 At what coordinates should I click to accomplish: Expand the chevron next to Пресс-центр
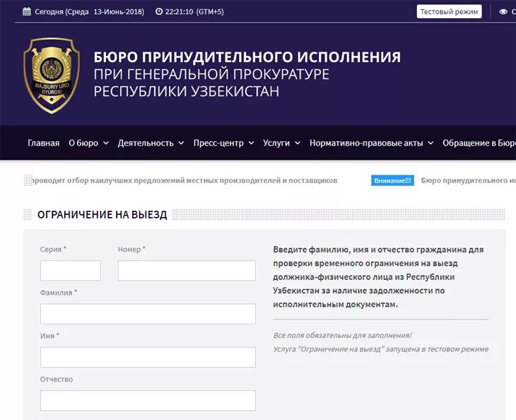251,143
